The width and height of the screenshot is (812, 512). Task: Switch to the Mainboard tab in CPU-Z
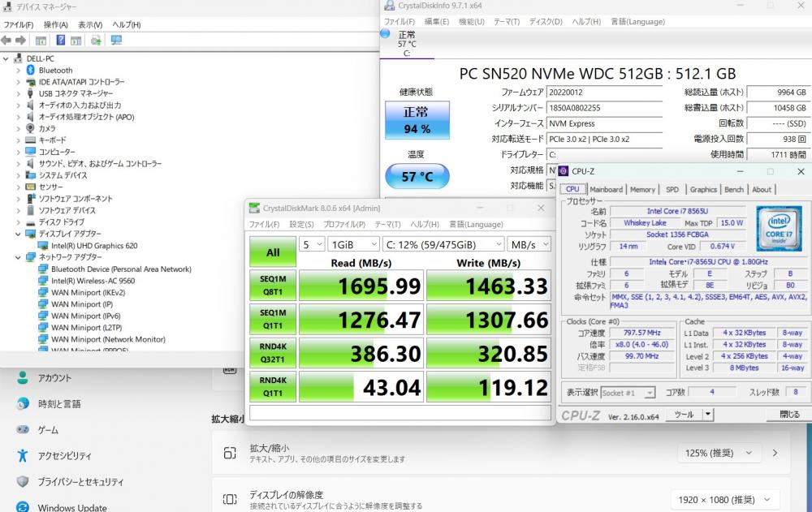point(606,190)
